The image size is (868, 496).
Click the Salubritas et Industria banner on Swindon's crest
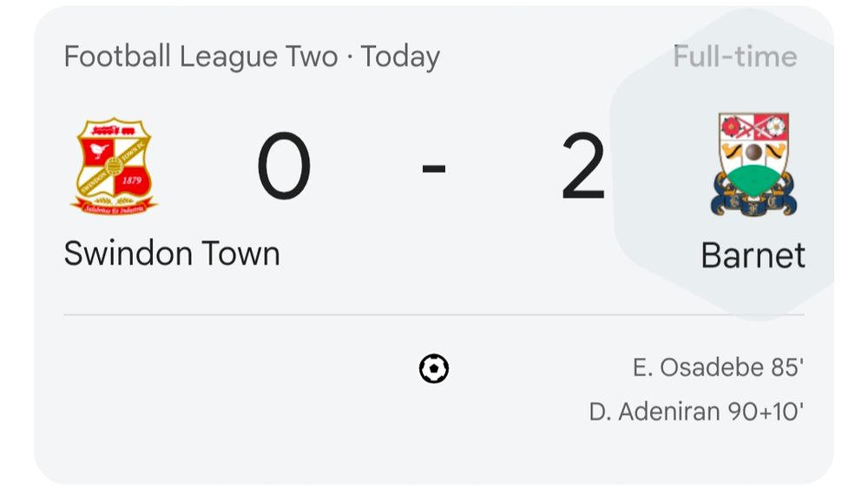click(114, 209)
